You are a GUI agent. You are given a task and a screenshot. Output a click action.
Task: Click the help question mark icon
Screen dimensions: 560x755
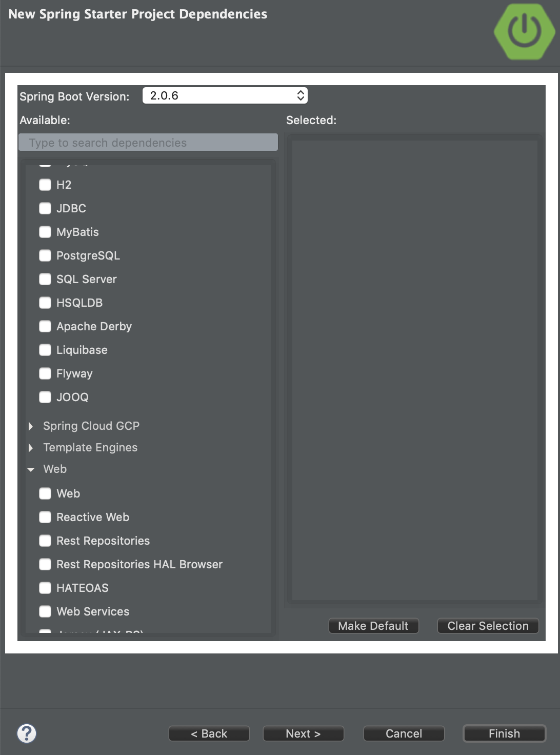pos(27,733)
